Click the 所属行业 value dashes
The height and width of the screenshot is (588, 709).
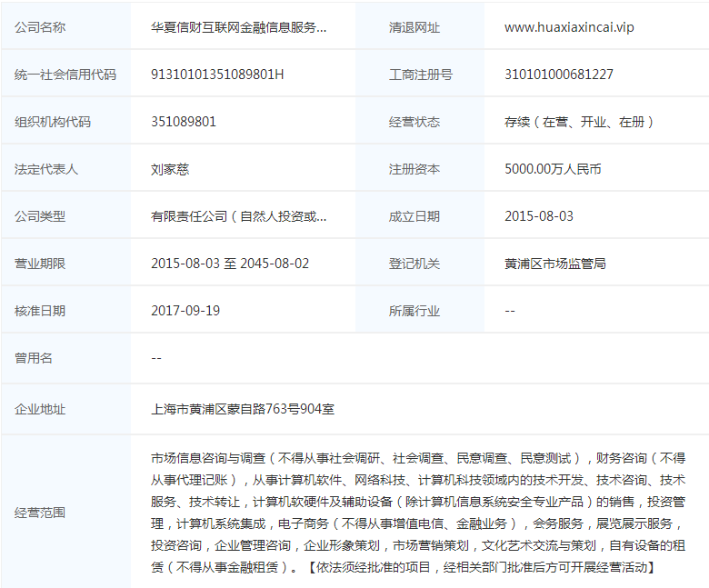[510, 311]
